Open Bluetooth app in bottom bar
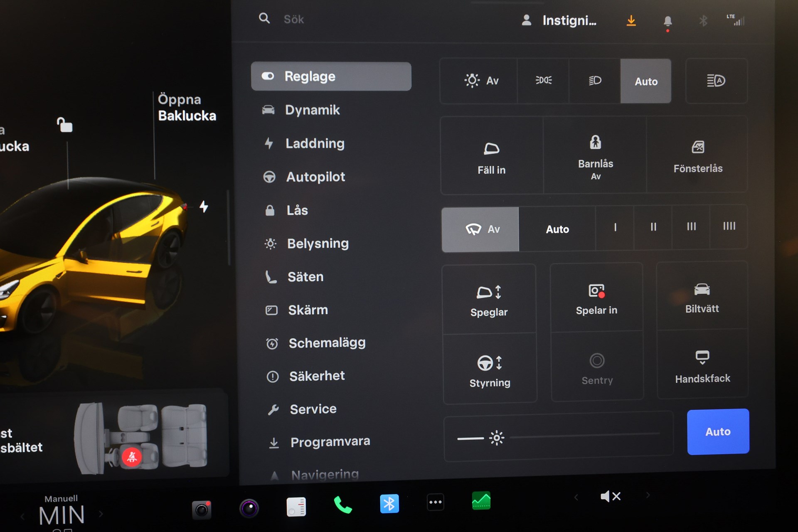 [x=389, y=504]
